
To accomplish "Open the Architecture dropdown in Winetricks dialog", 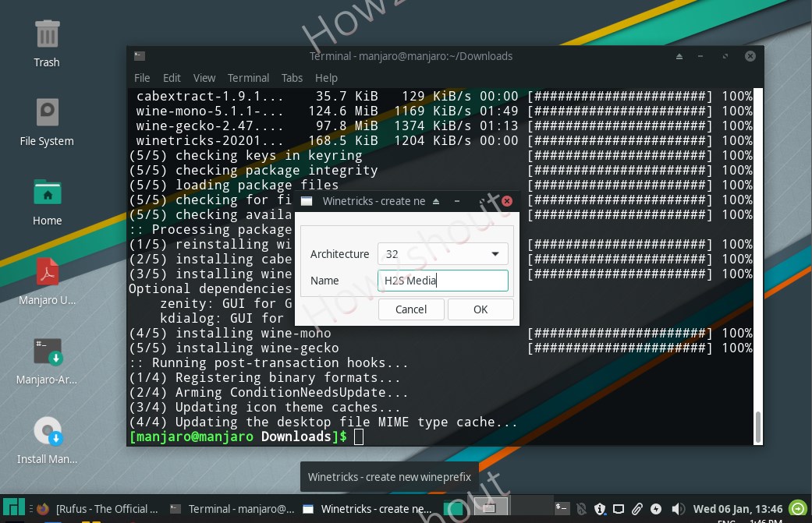I will [x=495, y=253].
